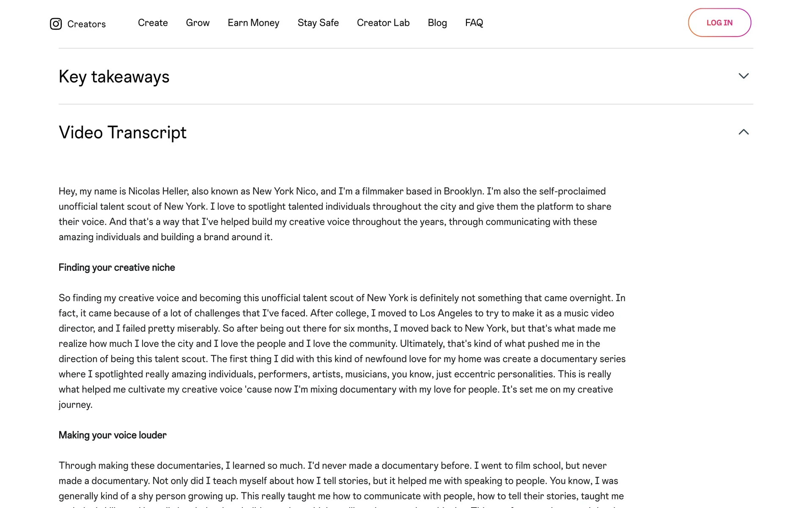
Task: Click the name Nicolas Heller in the transcript
Action: (x=158, y=191)
